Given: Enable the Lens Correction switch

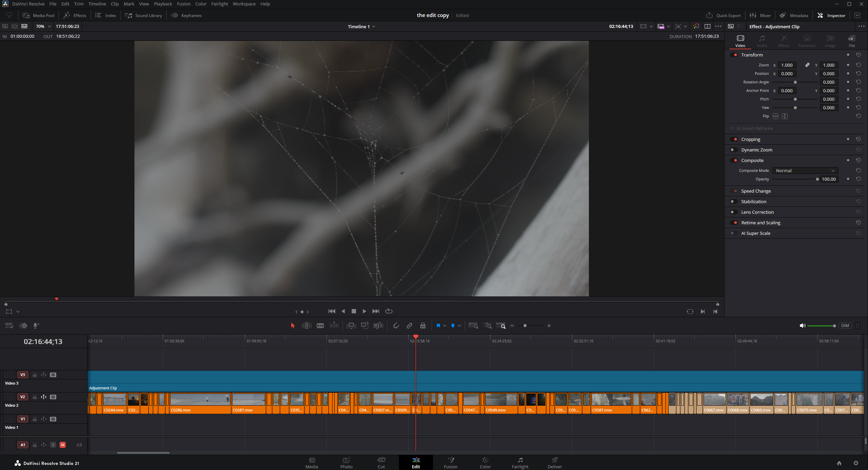Looking at the screenshot, I should [734, 212].
